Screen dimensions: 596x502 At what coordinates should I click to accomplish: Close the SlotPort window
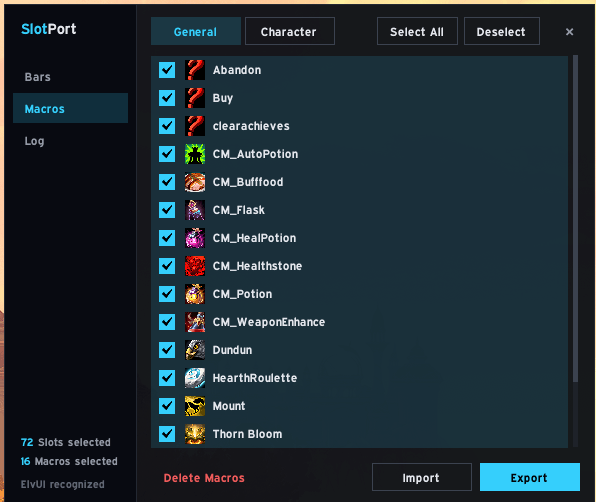[569, 32]
